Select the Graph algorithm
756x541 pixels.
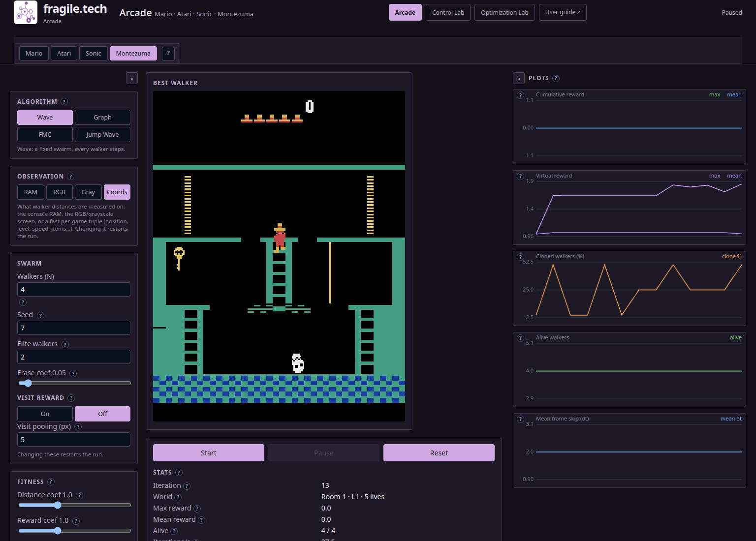(102, 118)
